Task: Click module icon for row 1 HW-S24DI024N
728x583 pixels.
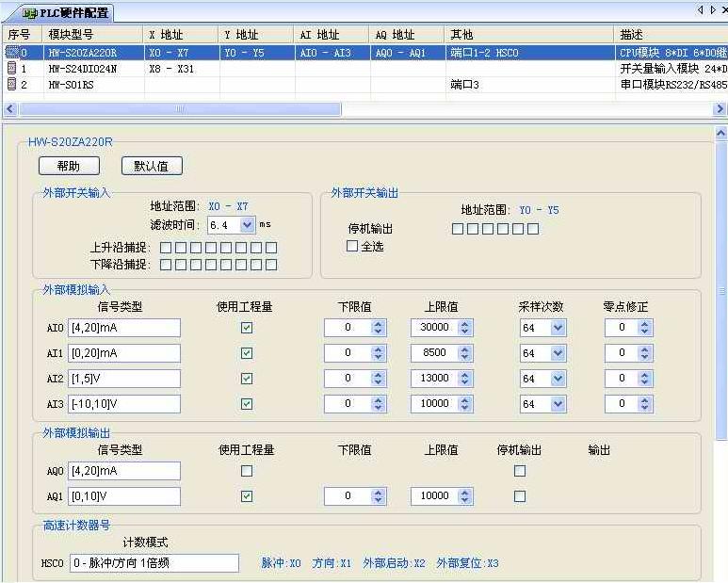Action: point(12,69)
